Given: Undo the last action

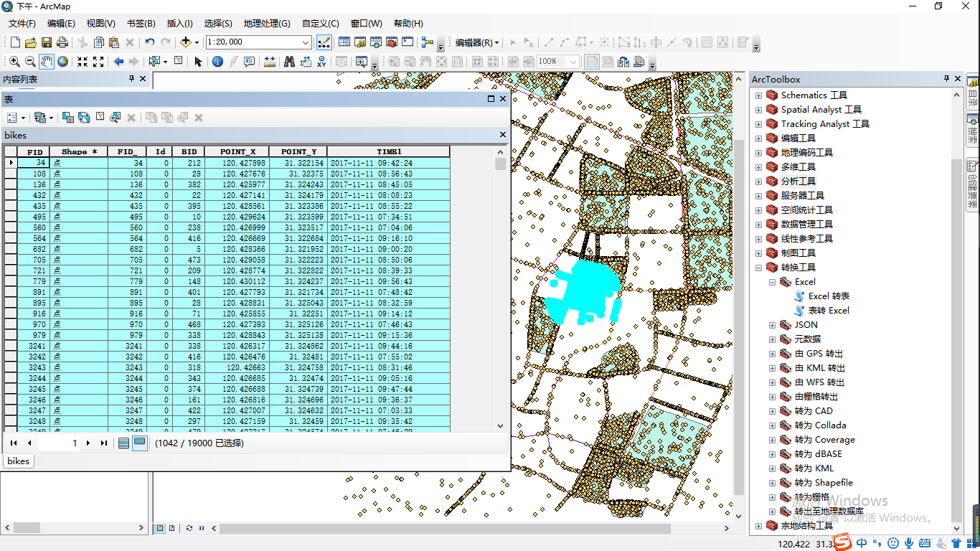Looking at the screenshot, I should coord(149,42).
